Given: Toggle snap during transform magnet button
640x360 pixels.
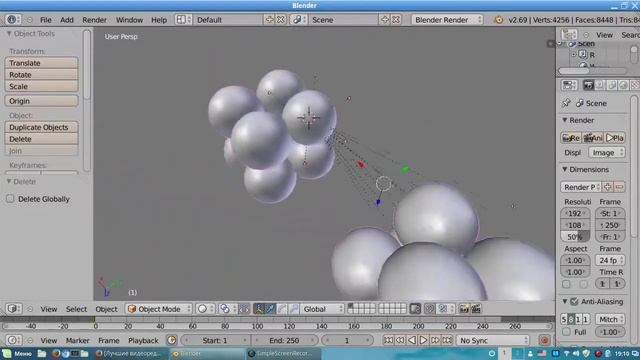Looking at the screenshot, I should coord(429,309).
